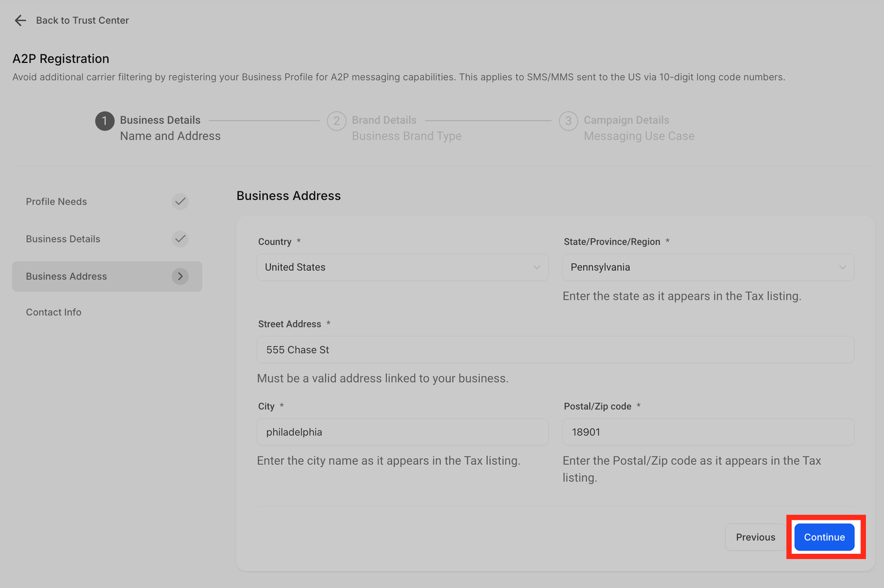This screenshot has width=884, height=588.
Task: Click the back arrow icon
Action: pos(20,20)
